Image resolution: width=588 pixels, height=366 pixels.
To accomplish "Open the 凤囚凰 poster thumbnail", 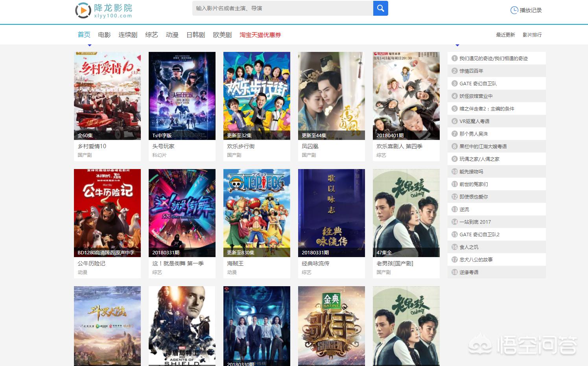I will (332, 96).
